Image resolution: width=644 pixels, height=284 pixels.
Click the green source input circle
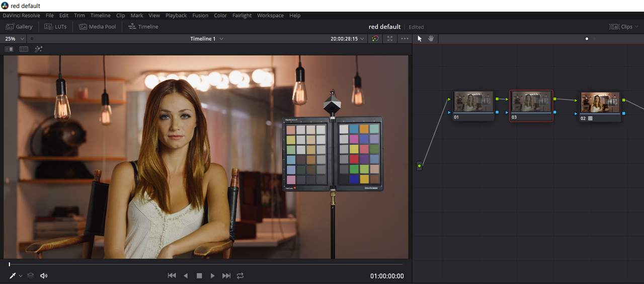pyautogui.click(x=420, y=166)
